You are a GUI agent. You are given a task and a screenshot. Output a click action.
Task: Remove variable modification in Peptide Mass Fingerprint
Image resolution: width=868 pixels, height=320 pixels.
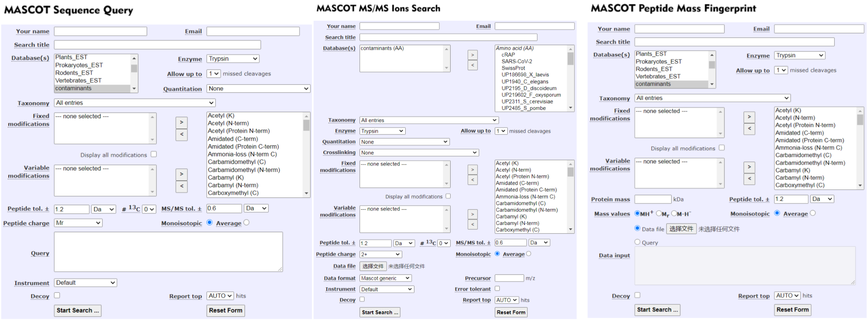[749, 179]
